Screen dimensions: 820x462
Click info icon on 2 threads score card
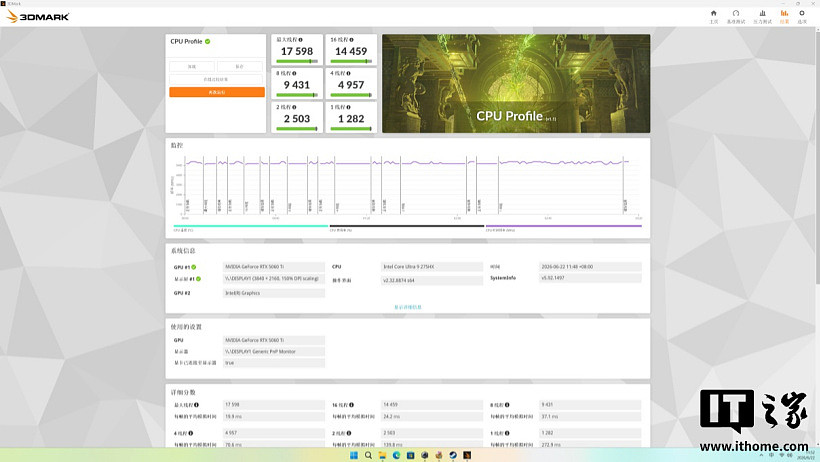[294, 107]
